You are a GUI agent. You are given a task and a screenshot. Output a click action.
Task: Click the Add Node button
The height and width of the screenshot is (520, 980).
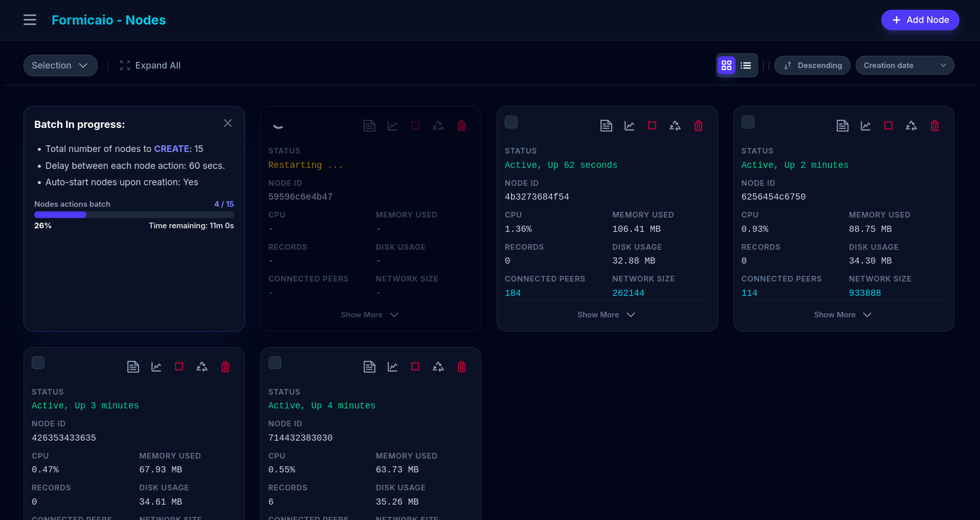pyautogui.click(x=920, y=20)
